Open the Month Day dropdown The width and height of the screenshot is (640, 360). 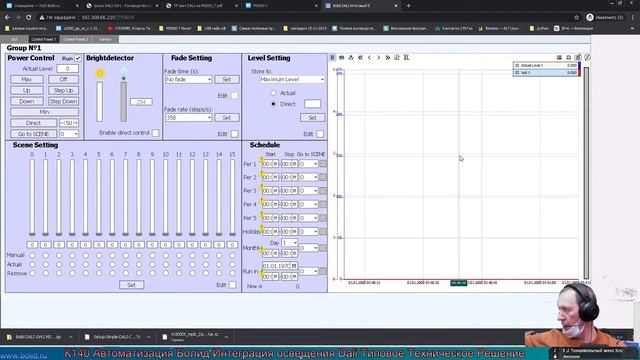289,243
